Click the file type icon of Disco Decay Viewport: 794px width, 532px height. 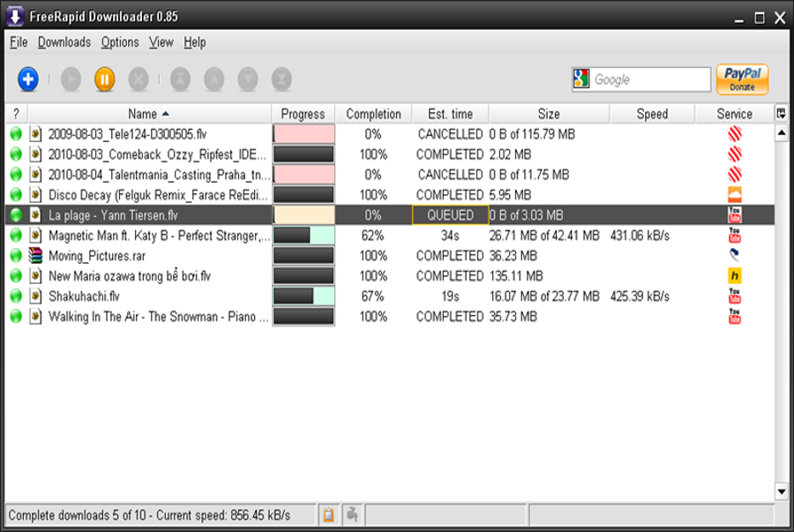[35, 195]
